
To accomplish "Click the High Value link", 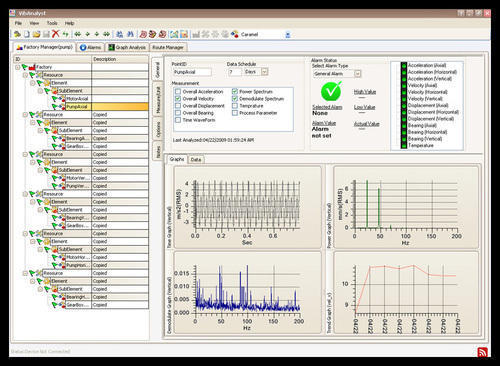I will click(365, 92).
